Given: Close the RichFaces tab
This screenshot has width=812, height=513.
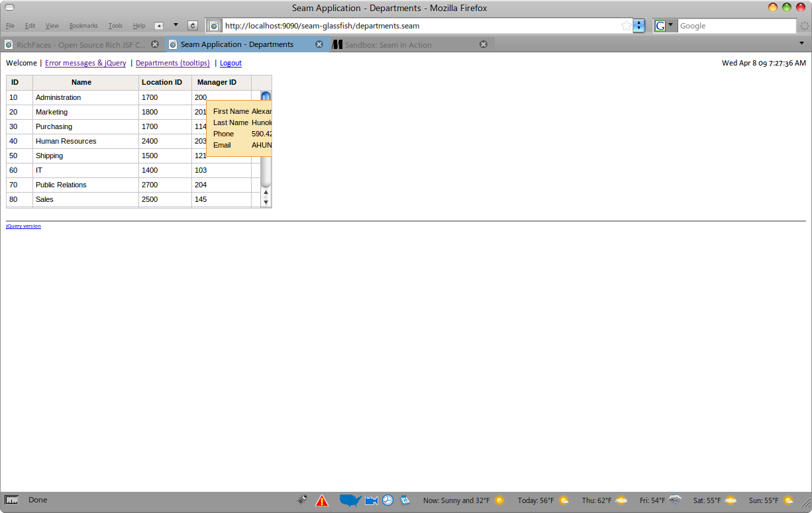Looking at the screenshot, I should point(155,44).
